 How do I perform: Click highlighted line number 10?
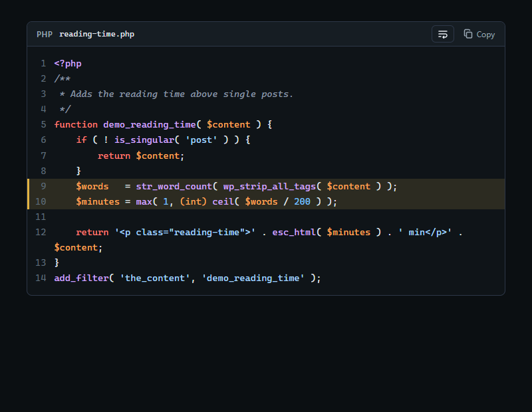coord(41,201)
